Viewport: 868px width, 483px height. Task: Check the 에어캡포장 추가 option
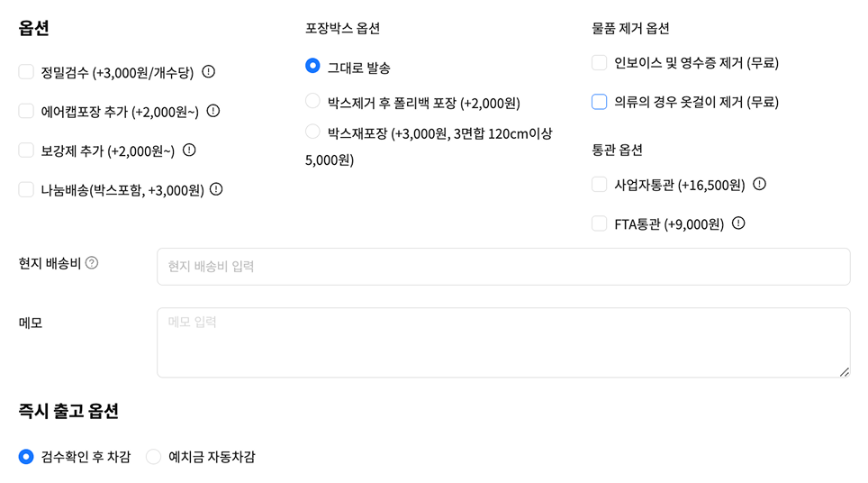(x=26, y=111)
